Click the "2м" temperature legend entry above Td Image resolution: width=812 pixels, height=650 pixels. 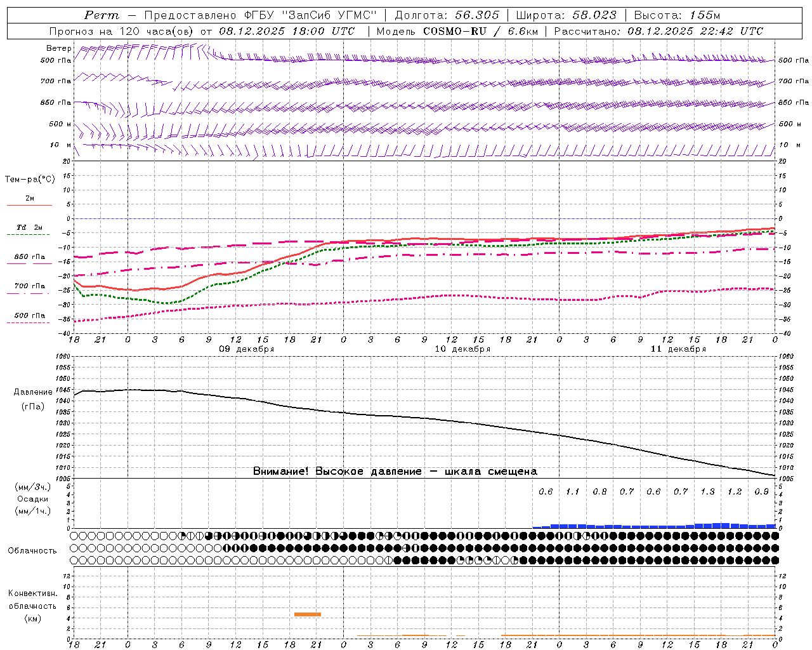[30, 199]
